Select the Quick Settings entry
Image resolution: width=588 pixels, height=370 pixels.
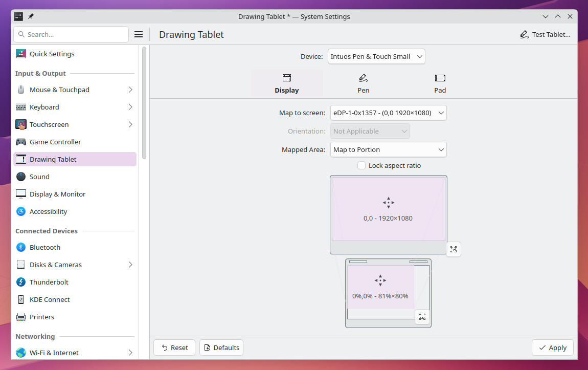[x=75, y=54]
